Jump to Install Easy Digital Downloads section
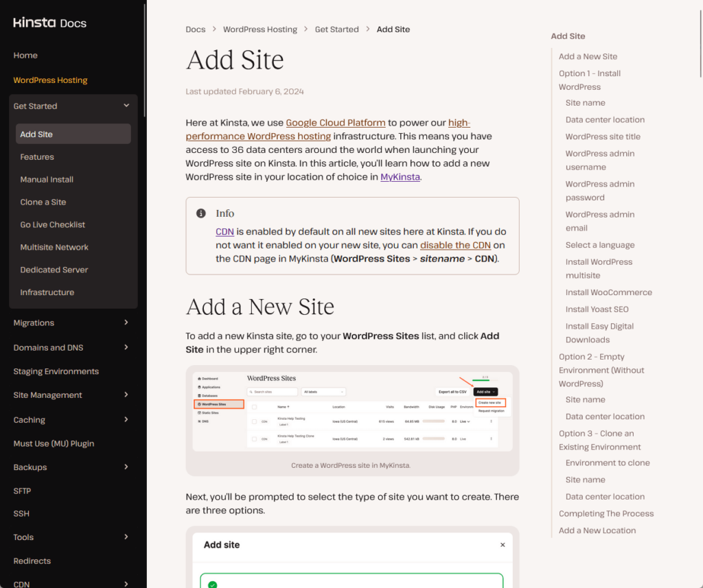 point(599,333)
